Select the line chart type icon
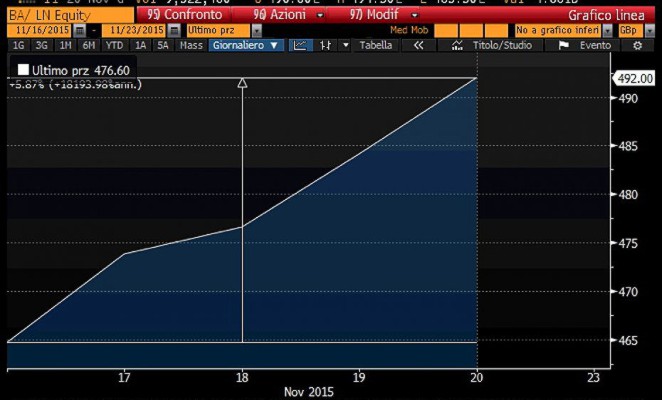 point(300,46)
